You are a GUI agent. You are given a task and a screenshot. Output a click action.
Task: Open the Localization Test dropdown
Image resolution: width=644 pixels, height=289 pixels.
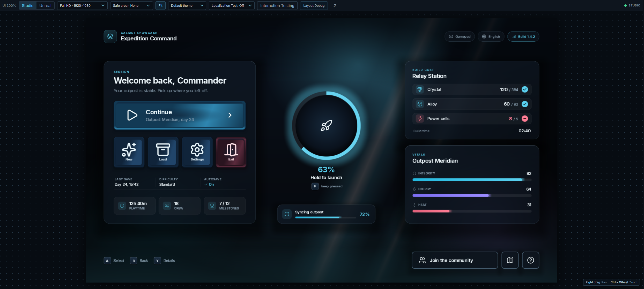click(232, 6)
